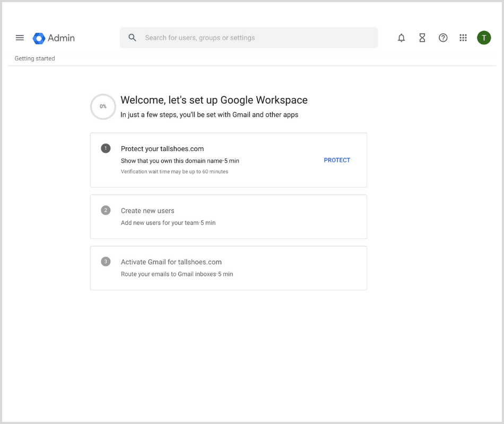Open the tasks hourglass icon
504x424 pixels.
tap(422, 38)
